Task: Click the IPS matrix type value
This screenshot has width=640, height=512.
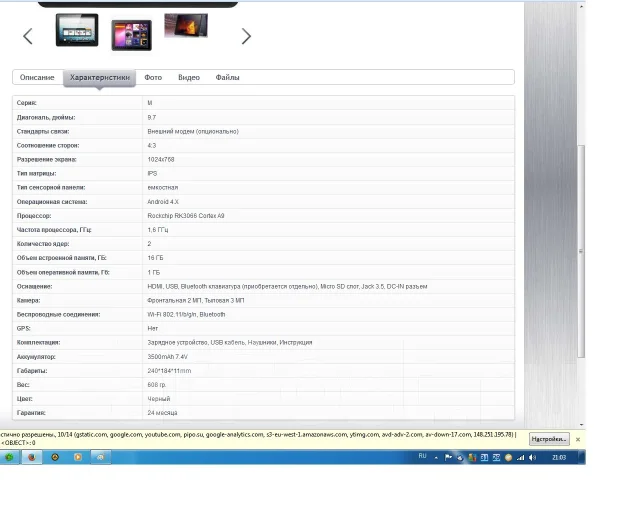Action: 152,173
